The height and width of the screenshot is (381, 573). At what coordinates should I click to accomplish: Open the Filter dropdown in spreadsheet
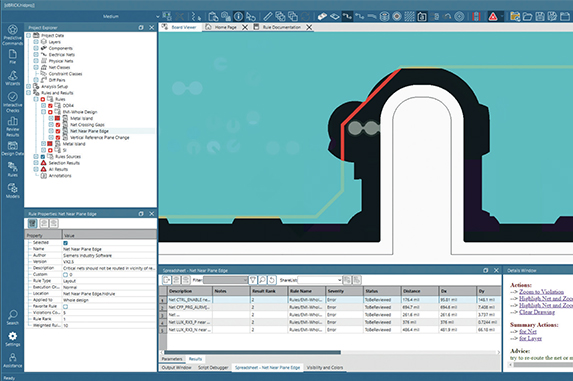225,280
